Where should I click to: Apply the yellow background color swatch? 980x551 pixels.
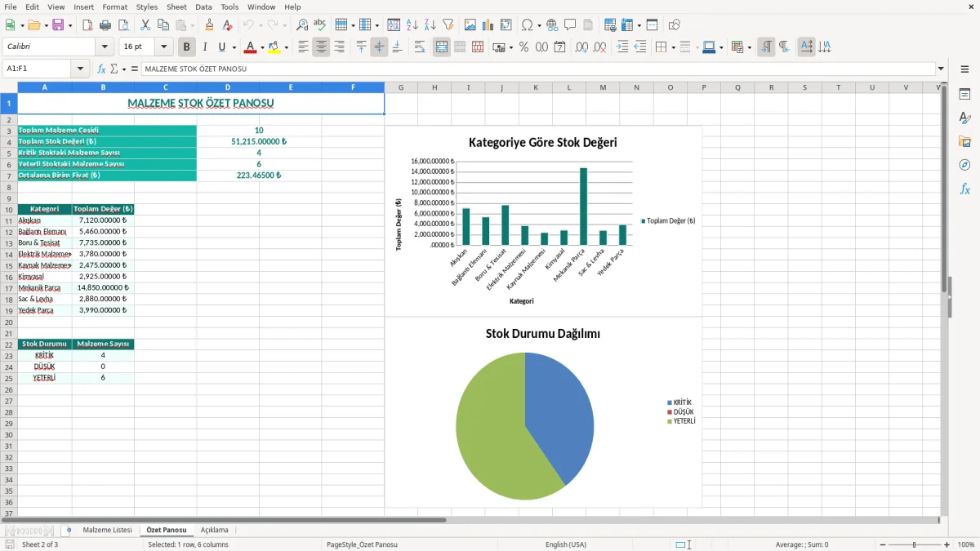pyautogui.click(x=274, y=47)
